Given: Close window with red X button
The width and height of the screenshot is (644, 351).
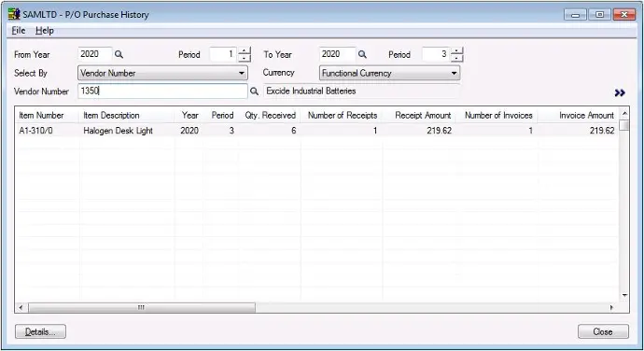Looking at the screenshot, I should pos(624,15).
